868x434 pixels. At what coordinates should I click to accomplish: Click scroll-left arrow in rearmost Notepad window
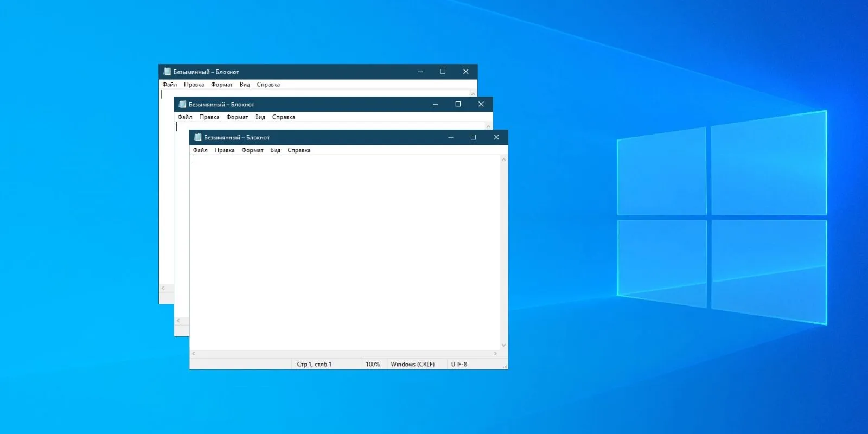tap(163, 288)
